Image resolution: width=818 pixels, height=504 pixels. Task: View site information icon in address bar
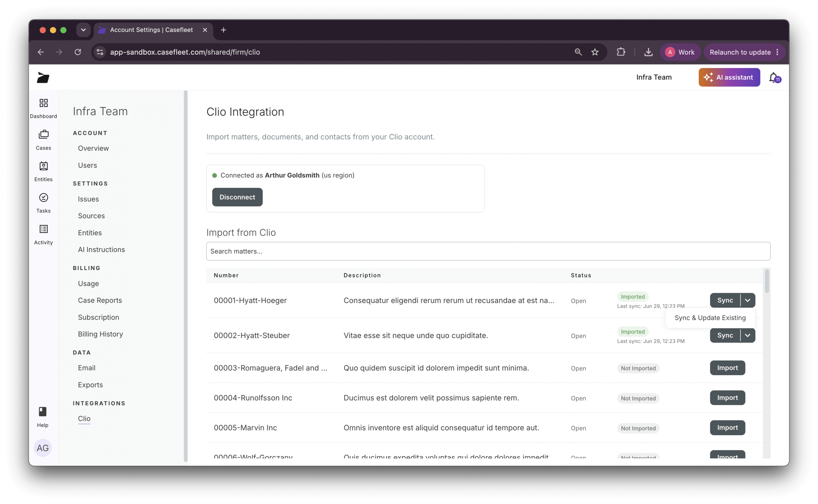100,52
